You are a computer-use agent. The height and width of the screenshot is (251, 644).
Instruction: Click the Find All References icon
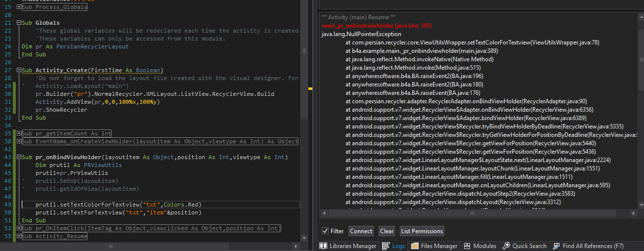557,246
